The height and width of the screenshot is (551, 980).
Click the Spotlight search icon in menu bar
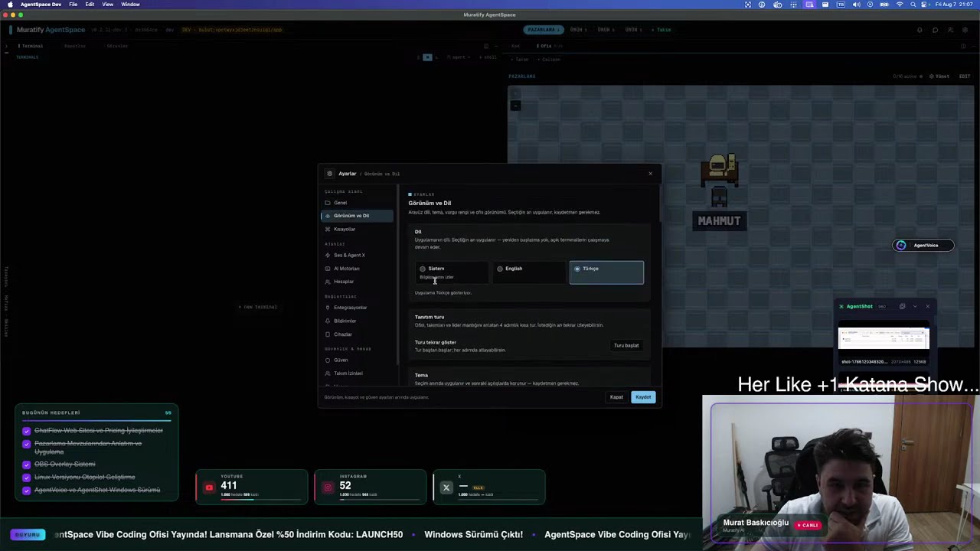(x=912, y=5)
